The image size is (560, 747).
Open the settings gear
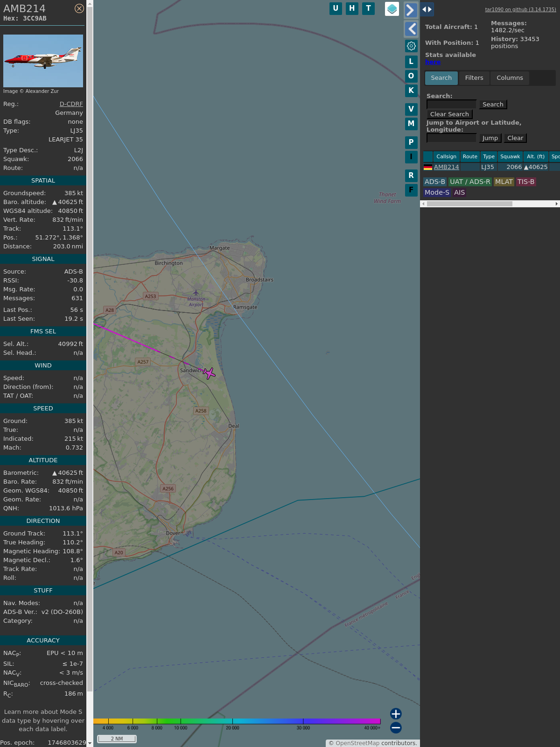point(411,46)
